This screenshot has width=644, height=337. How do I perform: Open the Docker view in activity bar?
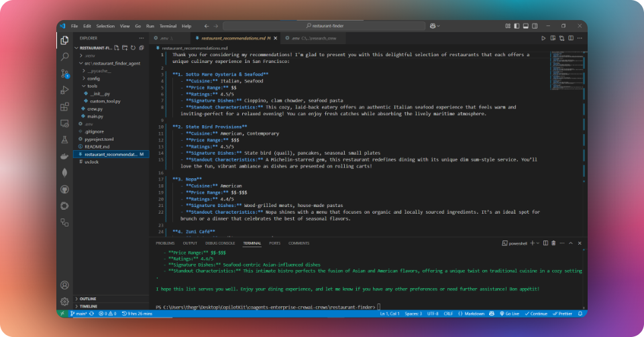pos(64,156)
